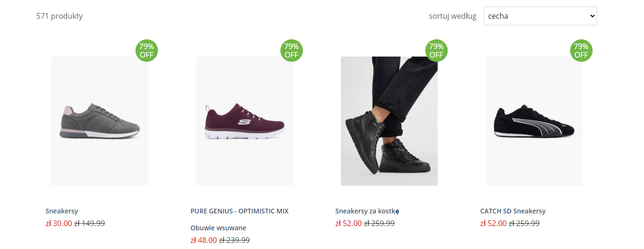Click the CATCH SD zł 52.00 price
The height and width of the screenshot is (249, 644).
(x=493, y=223)
